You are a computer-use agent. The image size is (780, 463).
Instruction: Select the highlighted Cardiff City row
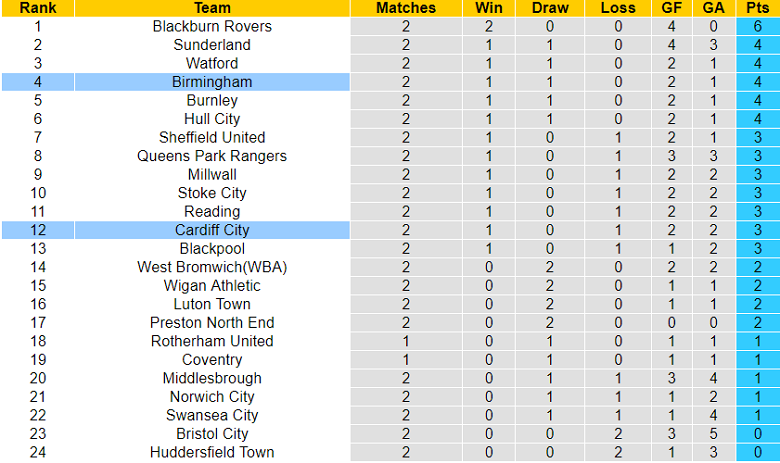coord(212,230)
